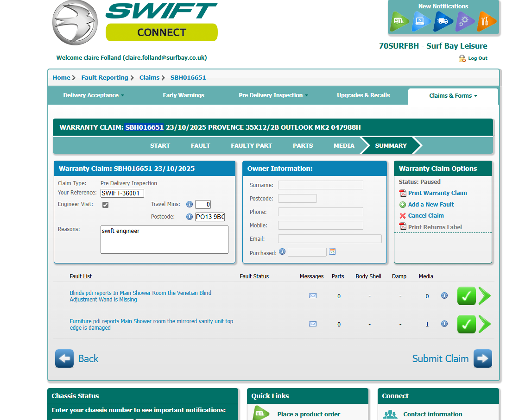The image size is (519, 420).
Task: Click the SBH016651 breadcrumb link
Action: [188, 77]
